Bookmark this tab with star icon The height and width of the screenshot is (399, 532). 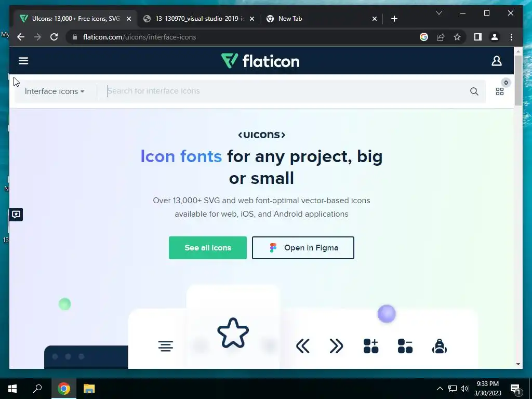[x=457, y=37]
